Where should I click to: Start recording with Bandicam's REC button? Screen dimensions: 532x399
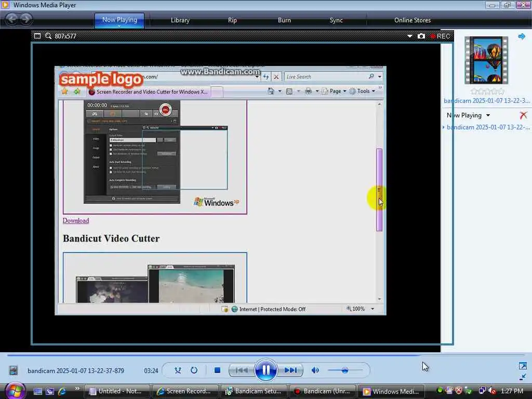440,36
